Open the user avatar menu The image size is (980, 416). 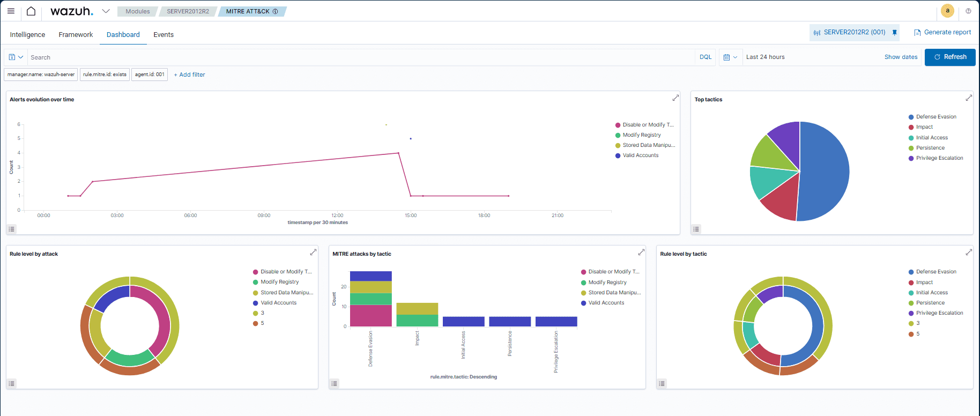click(947, 11)
